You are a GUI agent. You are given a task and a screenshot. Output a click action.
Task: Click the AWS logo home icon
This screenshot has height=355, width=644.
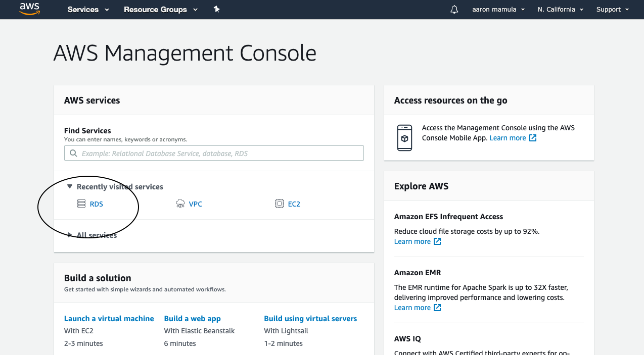pos(30,9)
